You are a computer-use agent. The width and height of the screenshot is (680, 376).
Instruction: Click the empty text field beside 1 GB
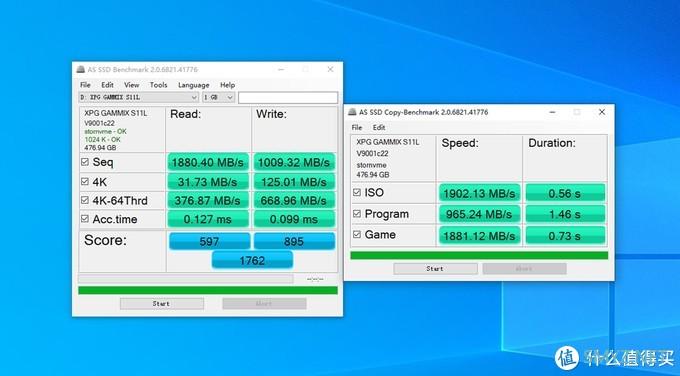(x=288, y=98)
